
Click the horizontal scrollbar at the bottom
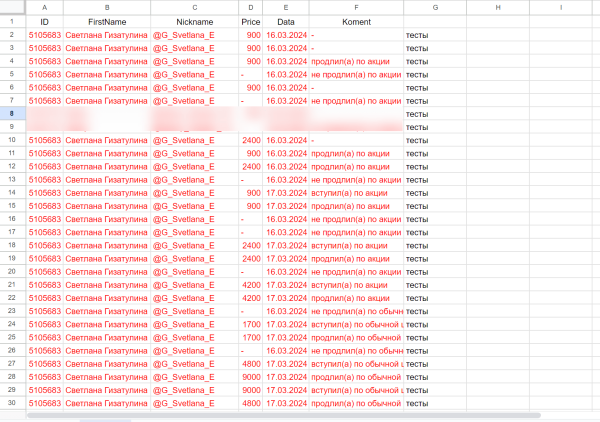(200, 414)
